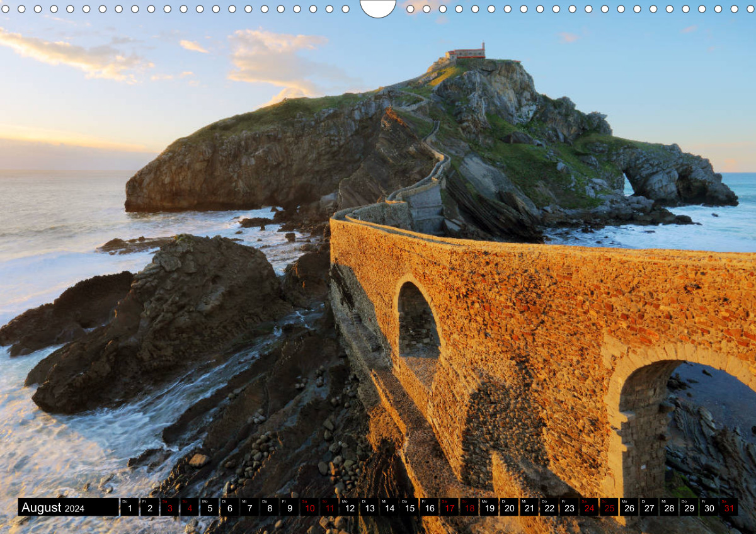Click red Saturday 17 date box
This screenshot has height=534, width=756.
(449, 508)
